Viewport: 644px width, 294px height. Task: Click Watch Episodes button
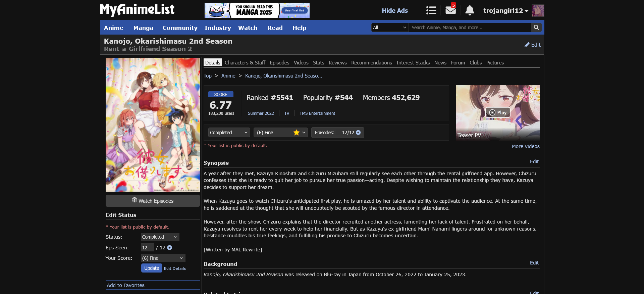pyautogui.click(x=153, y=201)
